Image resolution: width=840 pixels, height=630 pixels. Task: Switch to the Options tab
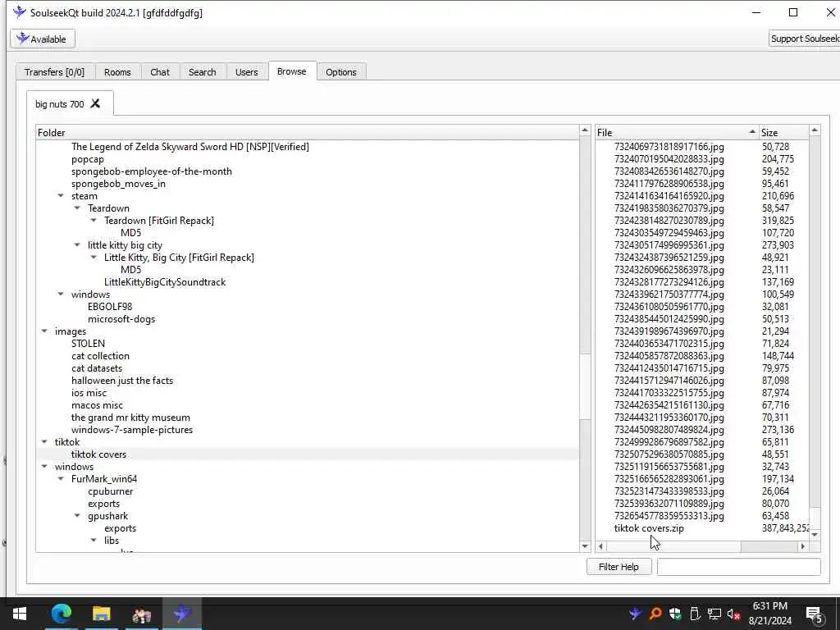click(340, 72)
